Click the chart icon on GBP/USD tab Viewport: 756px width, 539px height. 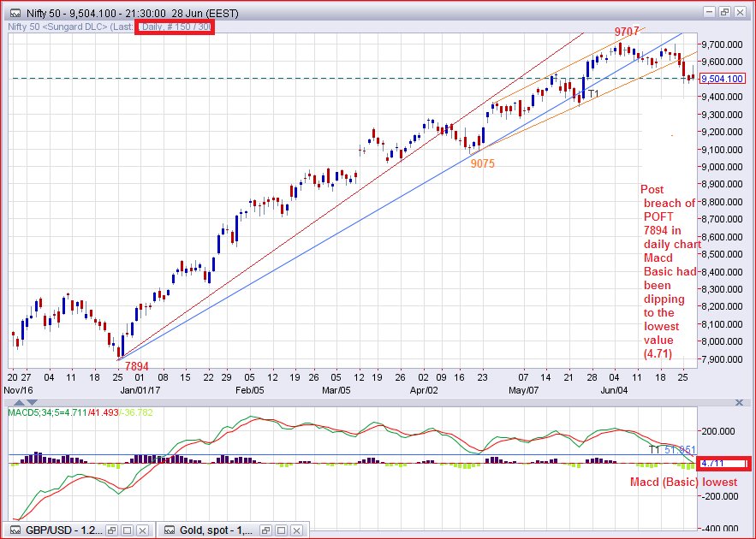15,530
